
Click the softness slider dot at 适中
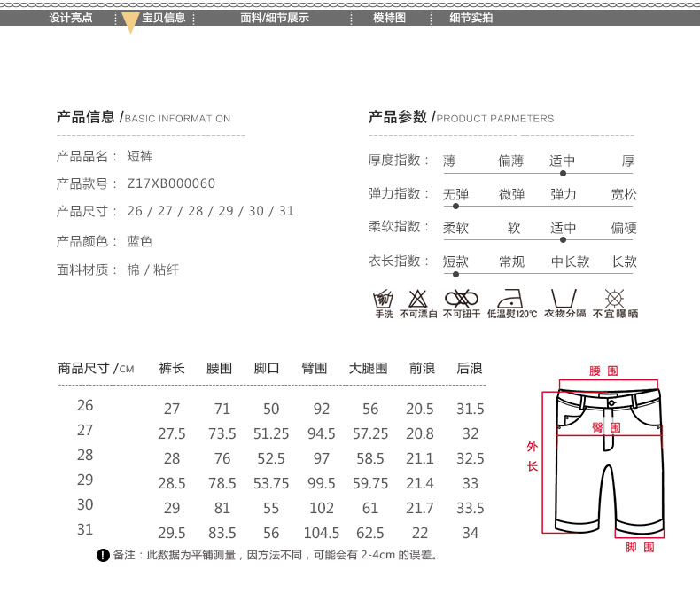pos(563,239)
